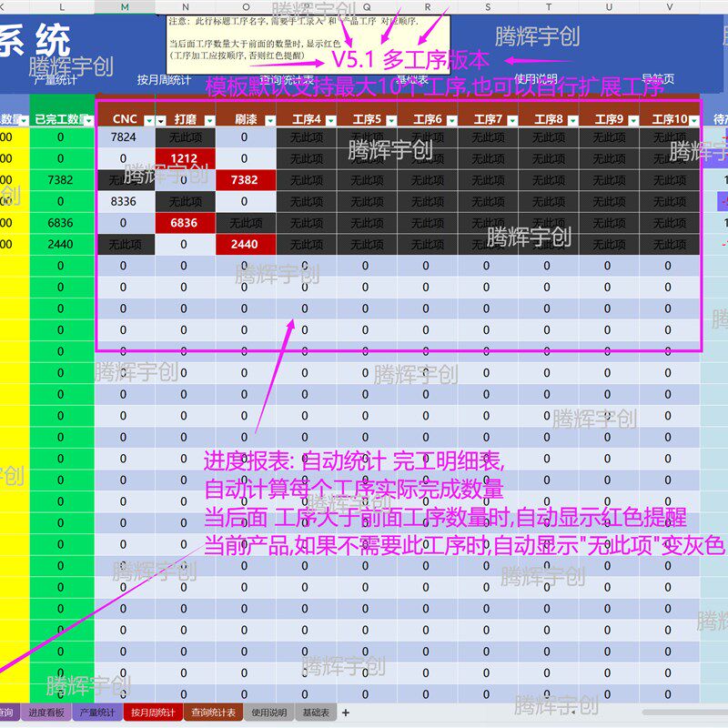
Task: Open the 工序8 column filter dropdown
Action: coord(573,121)
